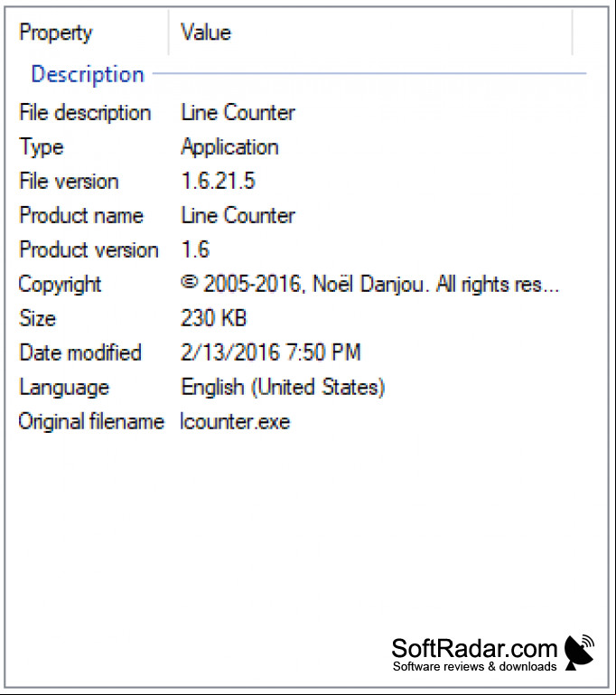Select the Description group header
The image size is (616, 695).
[88, 74]
